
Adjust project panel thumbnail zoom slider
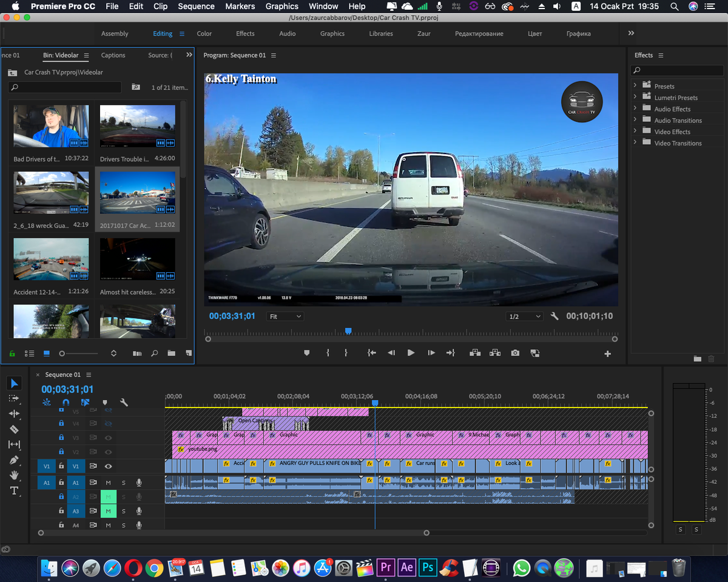coord(62,353)
